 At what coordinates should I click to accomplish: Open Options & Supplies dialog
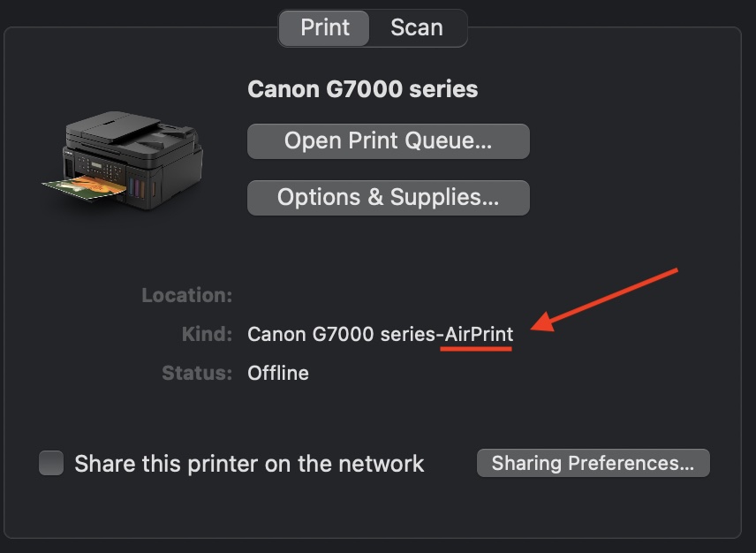click(x=388, y=197)
